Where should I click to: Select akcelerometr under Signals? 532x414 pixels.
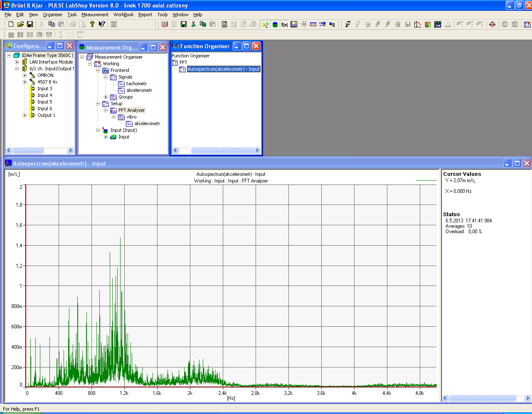click(139, 90)
